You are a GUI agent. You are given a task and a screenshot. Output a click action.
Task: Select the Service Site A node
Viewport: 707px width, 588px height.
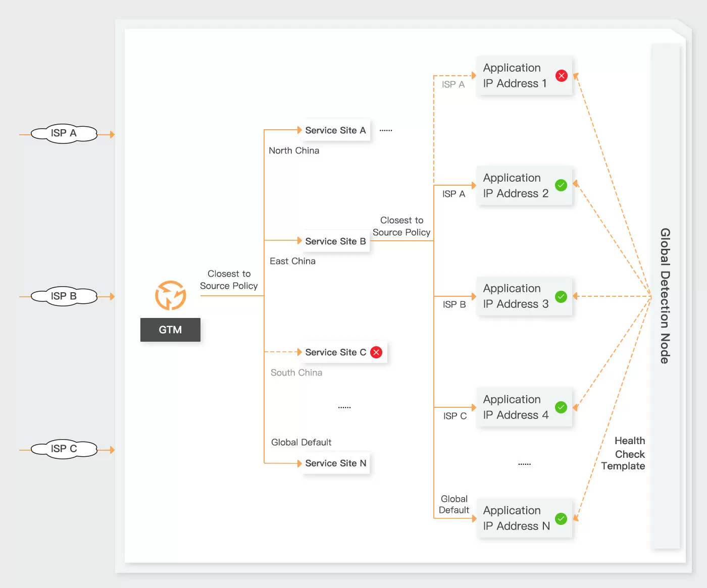pos(335,130)
